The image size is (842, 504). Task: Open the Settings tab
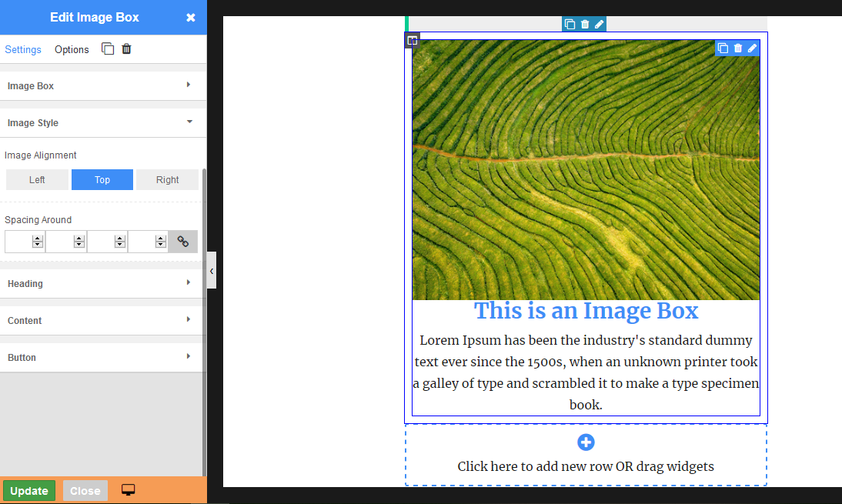tap(23, 49)
